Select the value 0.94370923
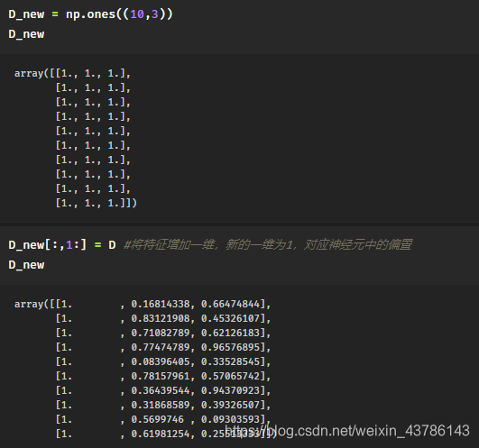The width and height of the screenshot is (479, 448). [x=230, y=390]
